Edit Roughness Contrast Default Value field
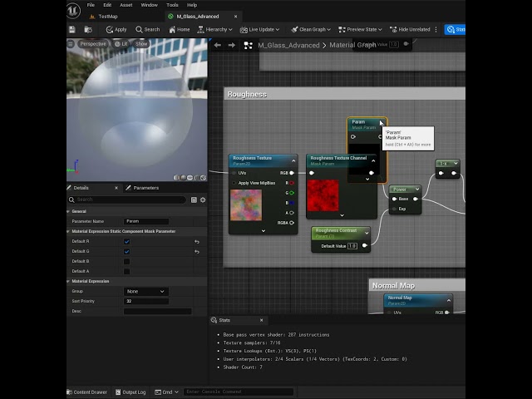Screen dimensions: 532x399 pos(352,246)
